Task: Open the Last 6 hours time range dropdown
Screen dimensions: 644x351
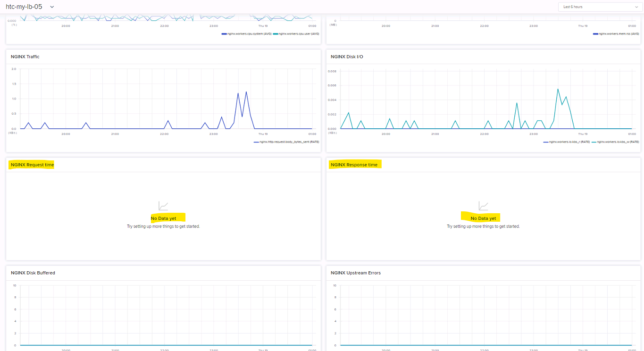Action: pyautogui.click(x=600, y=7)
